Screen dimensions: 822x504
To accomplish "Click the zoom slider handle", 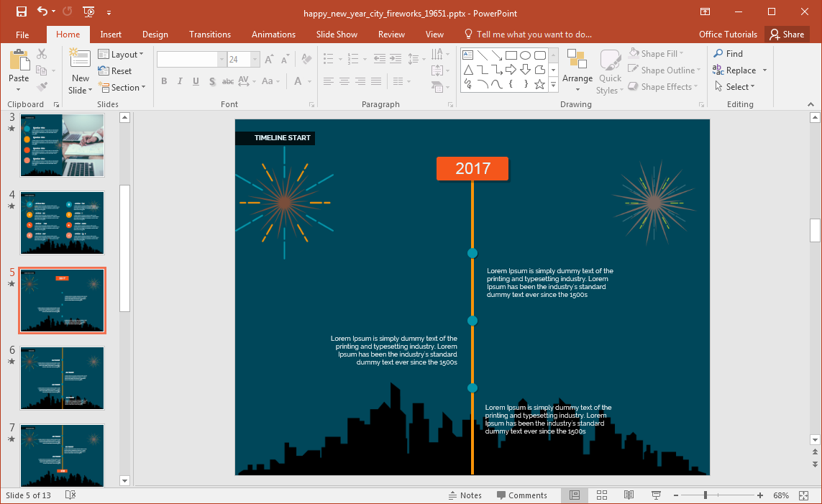I will pos(705,495).
